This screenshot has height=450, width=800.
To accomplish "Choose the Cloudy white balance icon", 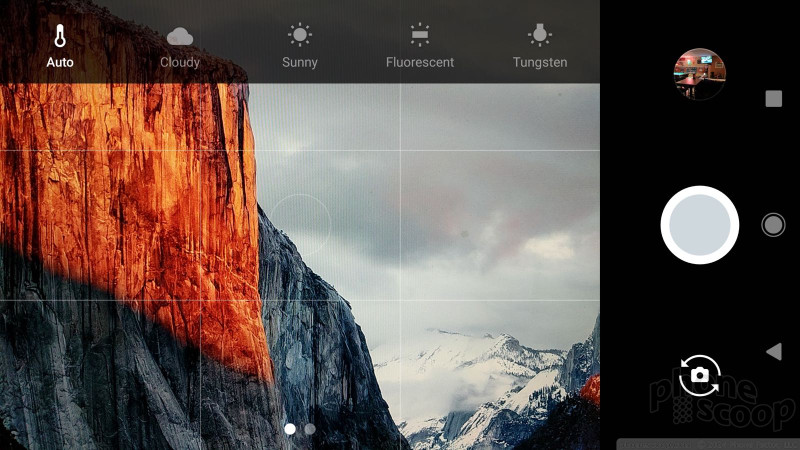I will [180, 36].
